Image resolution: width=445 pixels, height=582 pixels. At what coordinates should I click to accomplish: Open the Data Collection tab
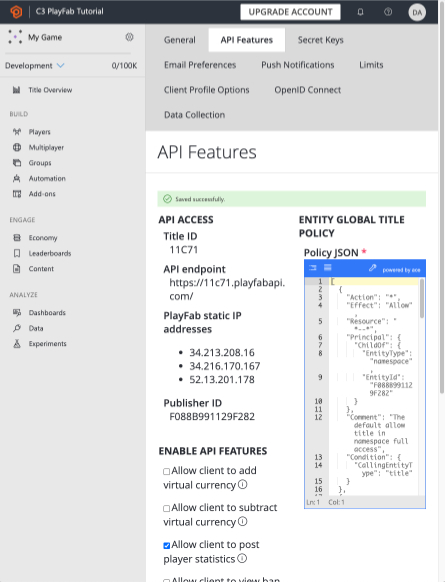coord(194,115)
